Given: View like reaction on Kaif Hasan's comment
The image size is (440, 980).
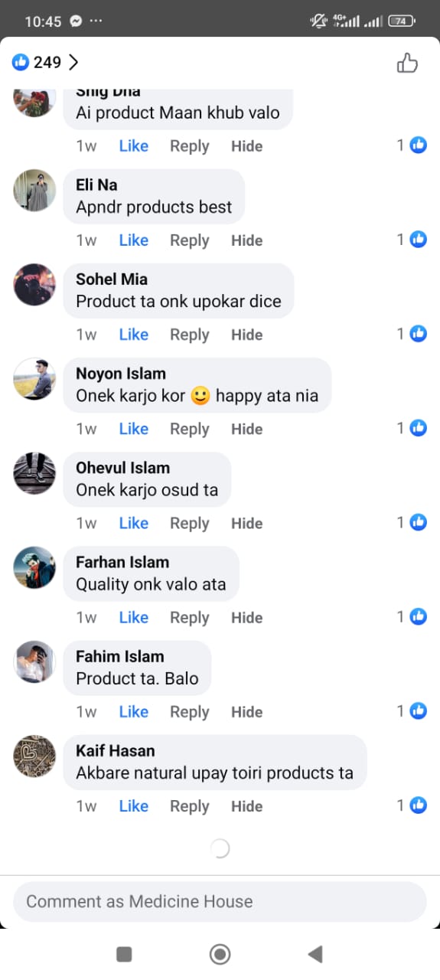Looking at the screenshot, I should coord(418,805).
